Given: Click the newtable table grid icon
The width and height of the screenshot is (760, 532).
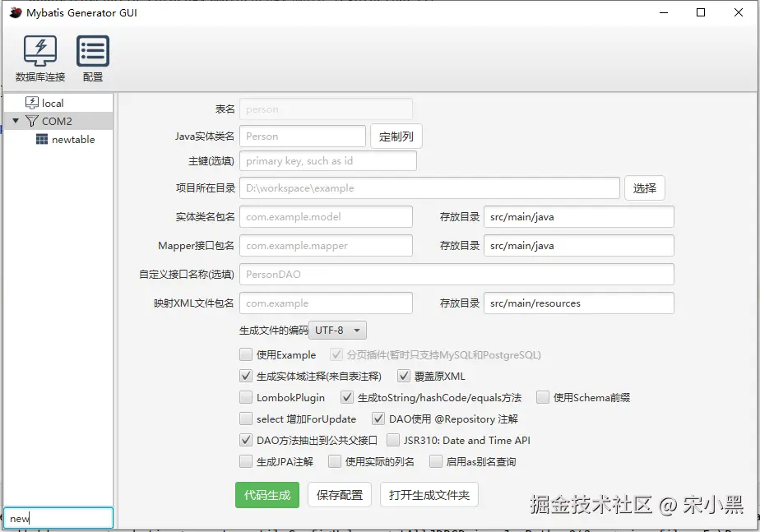Looking at the screenshot, I should pyautogui.click(x=42, y=140).
